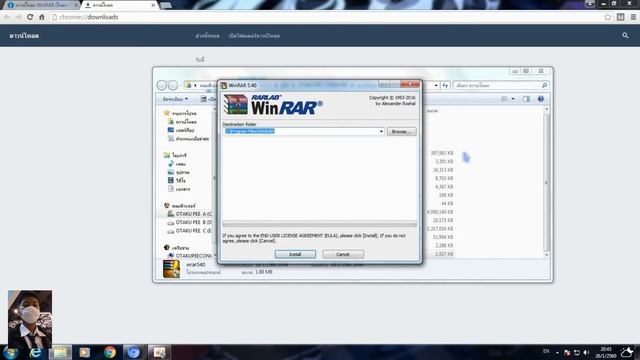Click the 1,927 KB size entry in list
This screenshot has height=360, width=640.
tap(444, 254)
